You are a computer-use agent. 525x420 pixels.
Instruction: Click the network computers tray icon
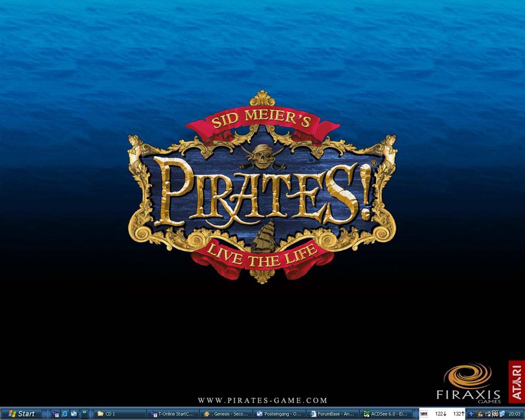pyautogui.click(x=502, y=414)
